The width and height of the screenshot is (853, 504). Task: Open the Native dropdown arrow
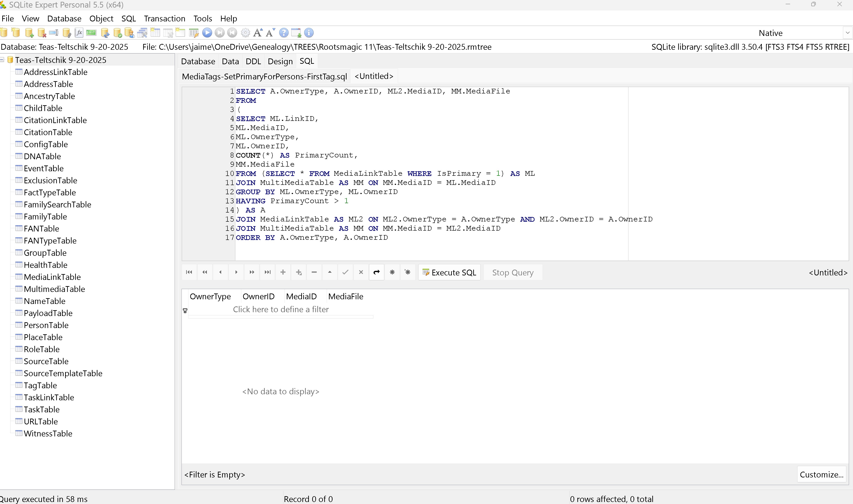click(x=847, y=33)
